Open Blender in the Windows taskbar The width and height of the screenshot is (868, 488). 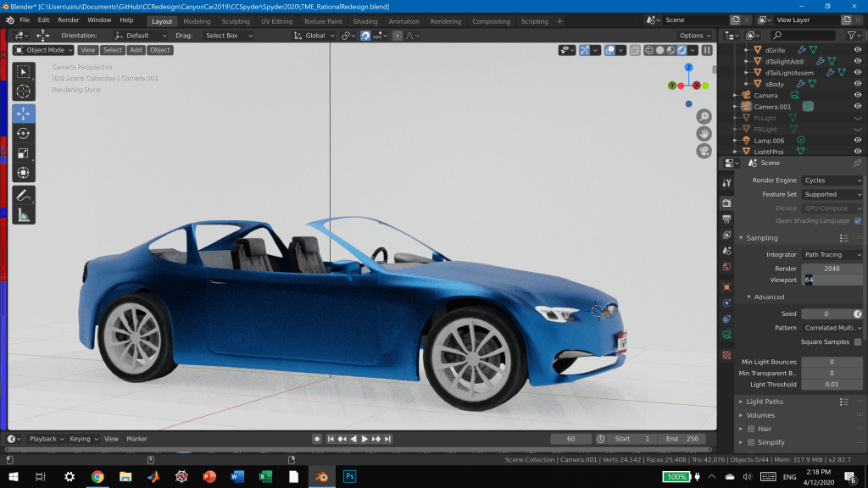pyautogui.click(x=321, y=477)
